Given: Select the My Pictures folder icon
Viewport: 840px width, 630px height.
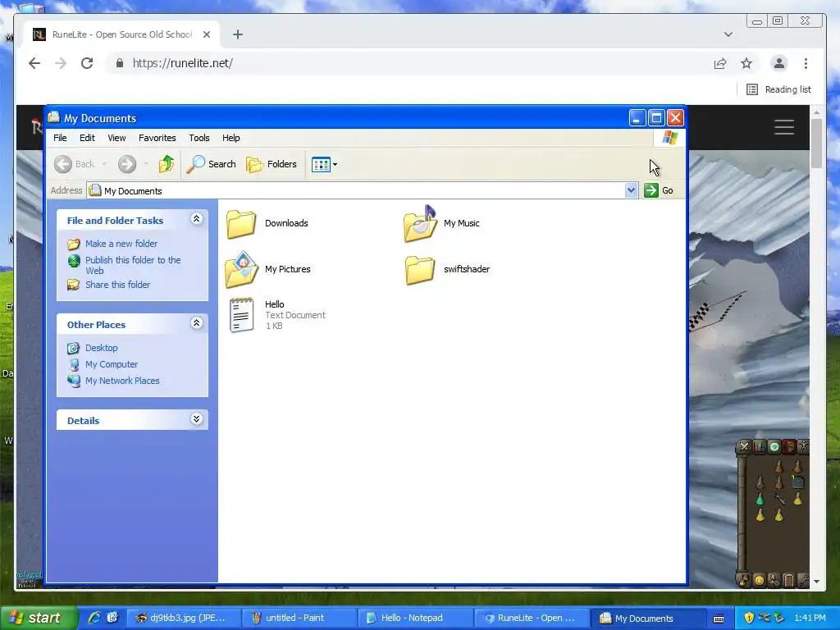Looking at the screenshot, I should tap(242, 269).
